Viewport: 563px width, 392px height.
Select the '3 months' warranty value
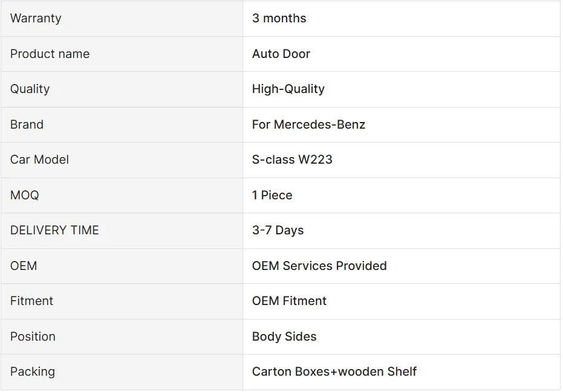279,18
